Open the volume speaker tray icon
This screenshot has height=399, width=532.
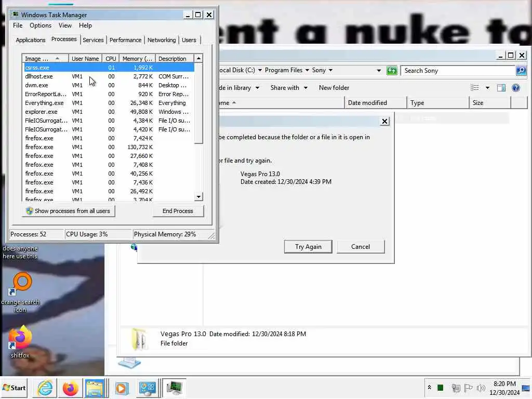pos(481,388)
